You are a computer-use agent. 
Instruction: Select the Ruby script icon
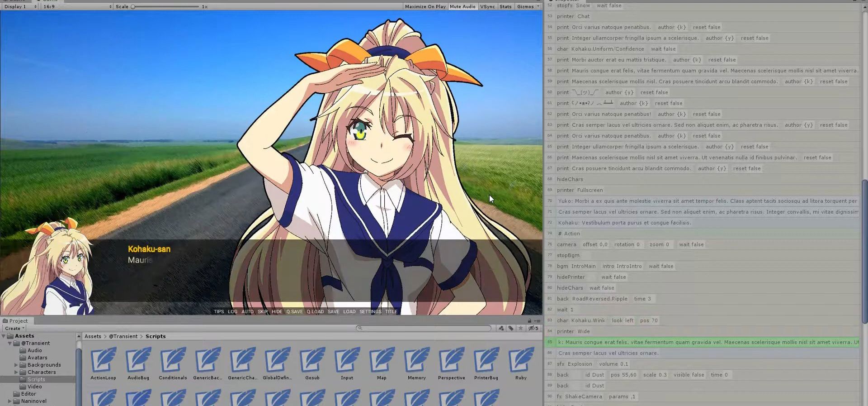tap(521, 361)
